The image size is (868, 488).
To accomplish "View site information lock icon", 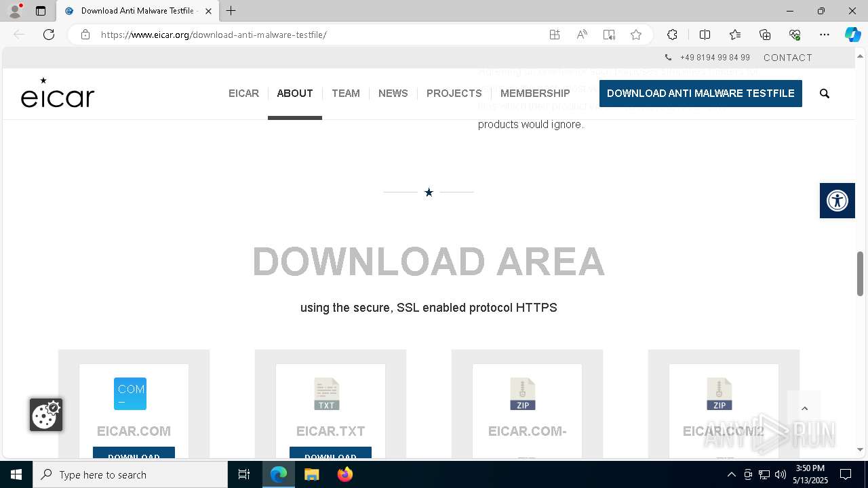I will [x=85, y=35].
